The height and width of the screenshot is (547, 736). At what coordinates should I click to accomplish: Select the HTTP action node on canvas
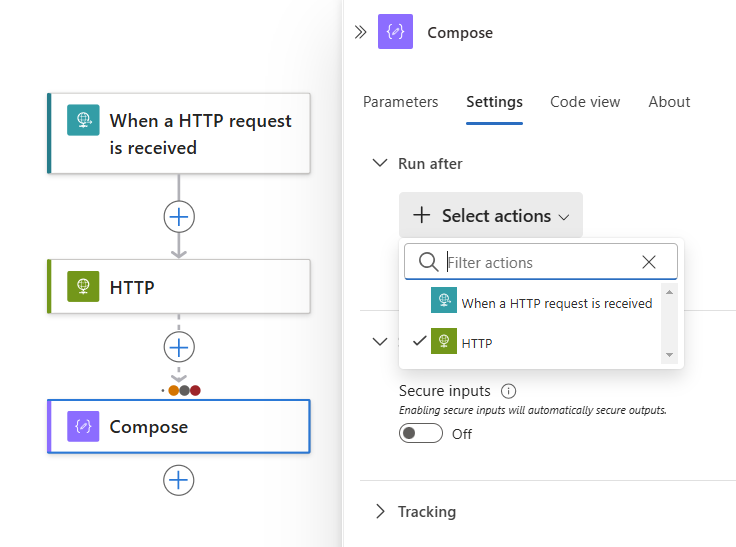click(x=180, y=287)
